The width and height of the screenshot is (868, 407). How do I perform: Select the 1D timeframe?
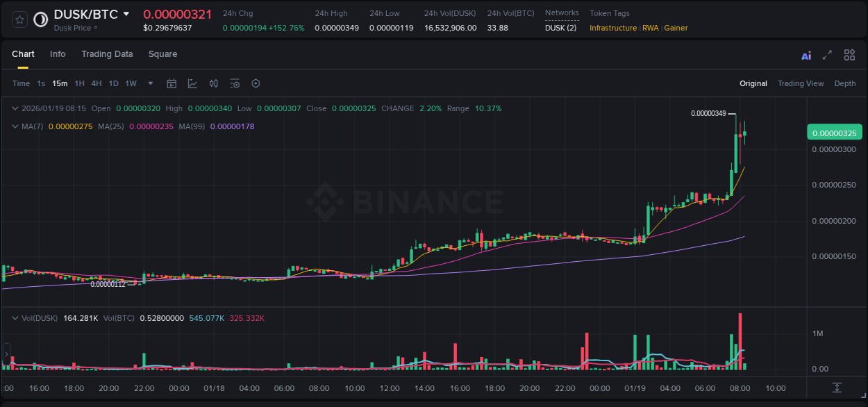click(x=112, y=83)
